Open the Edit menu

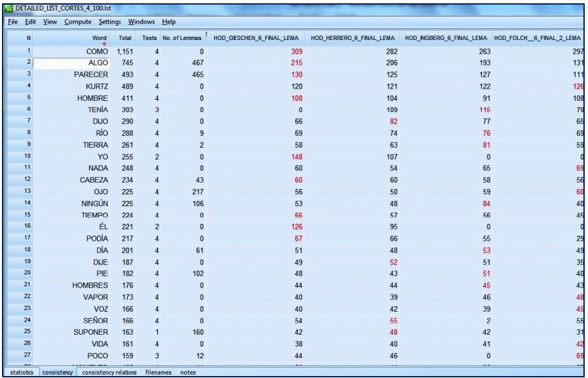pyautogui.click(x=30, y=22)
